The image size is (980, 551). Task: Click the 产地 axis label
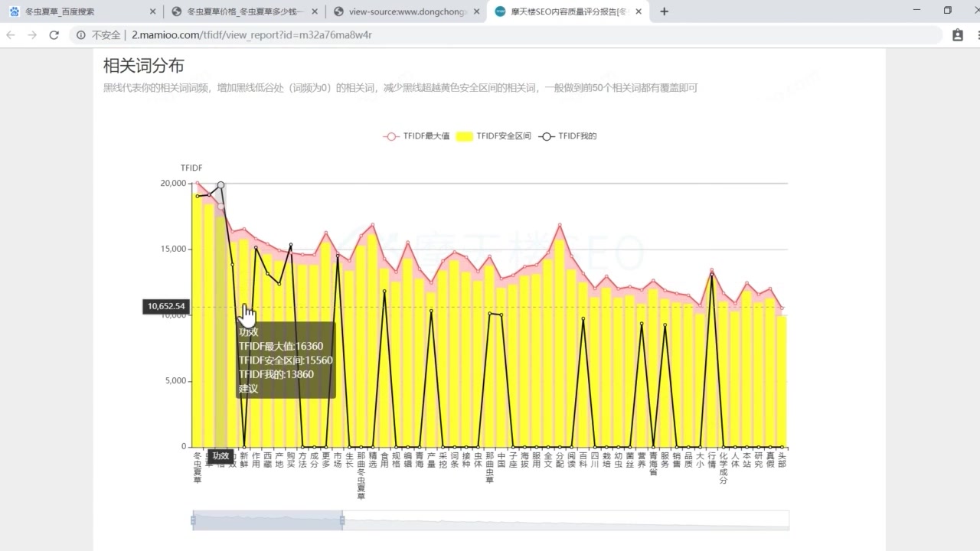(x=279, y=459)
